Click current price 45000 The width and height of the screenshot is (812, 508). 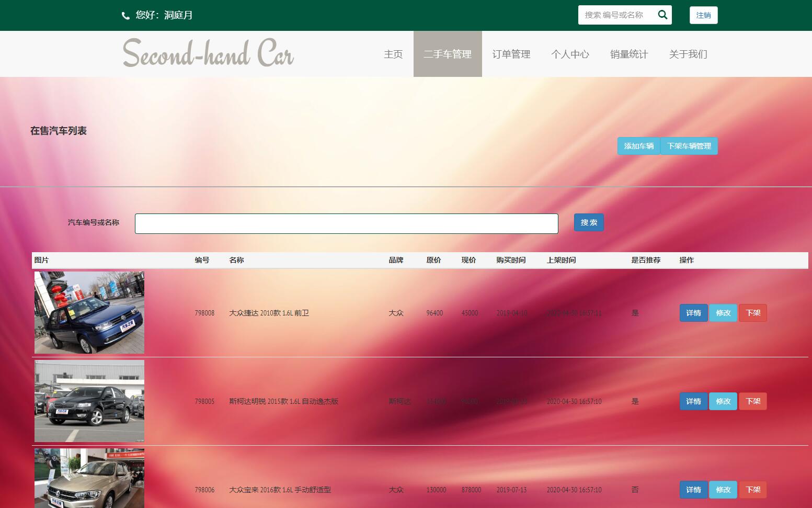pyautogui.click(x=470, y=313)
